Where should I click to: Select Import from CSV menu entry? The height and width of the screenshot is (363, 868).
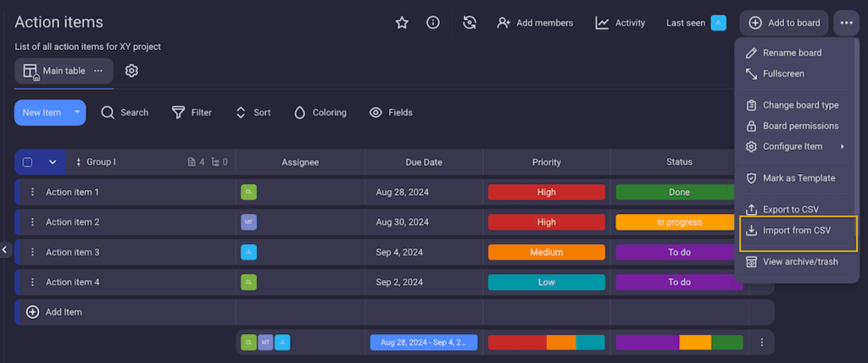[797, 231]
